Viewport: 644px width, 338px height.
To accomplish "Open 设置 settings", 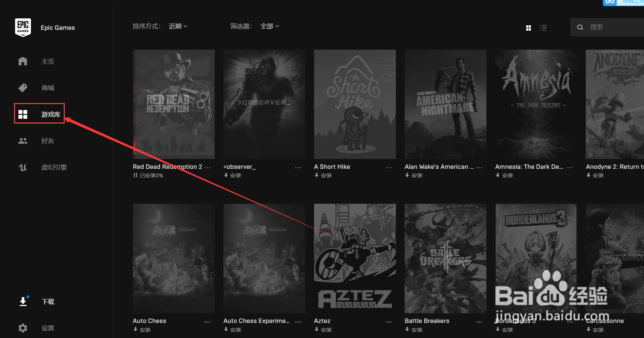I will point(48,328).
